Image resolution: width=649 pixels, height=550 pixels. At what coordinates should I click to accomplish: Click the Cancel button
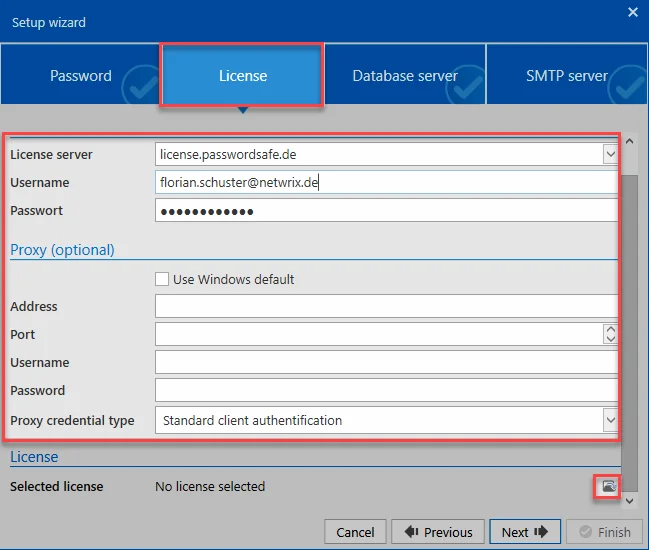355,532
